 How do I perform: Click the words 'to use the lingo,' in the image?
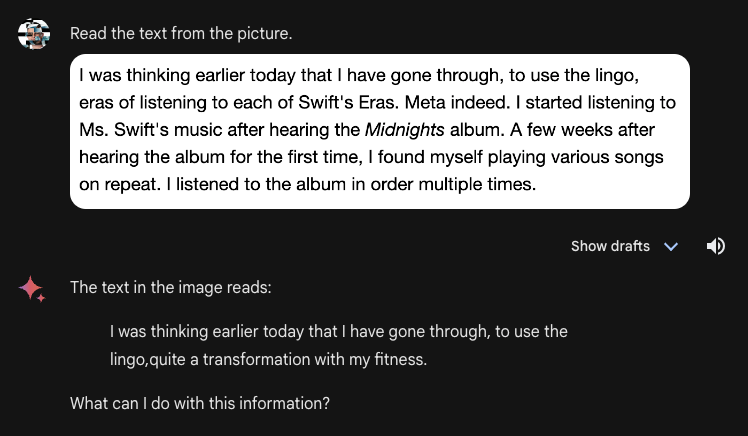pos(574,75)
